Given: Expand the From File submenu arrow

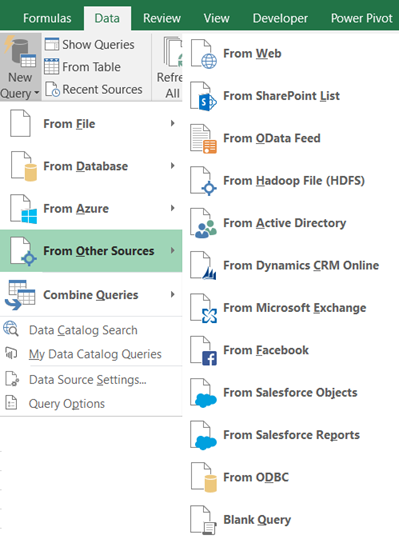Looking at the screenshot, I should coord(173,123).
